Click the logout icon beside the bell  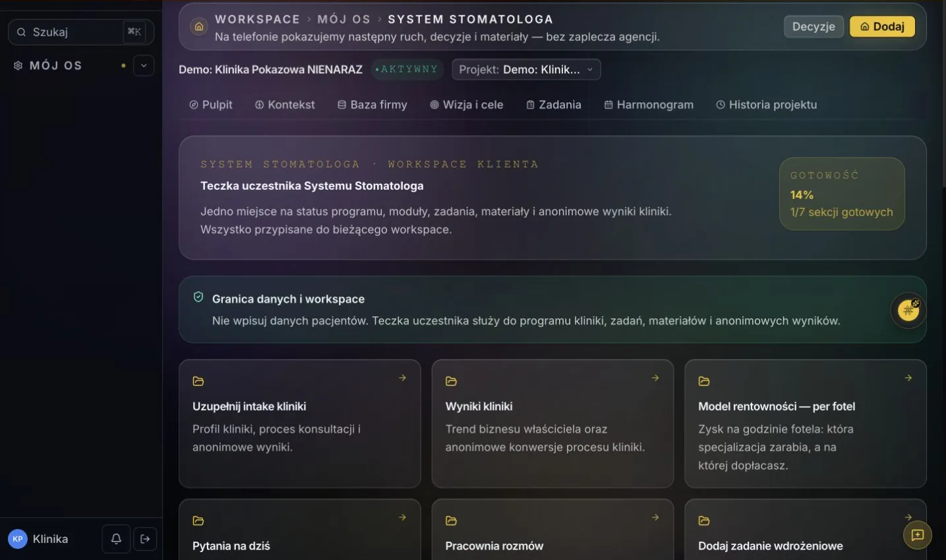pyautogui.click(x=145, y=539)
